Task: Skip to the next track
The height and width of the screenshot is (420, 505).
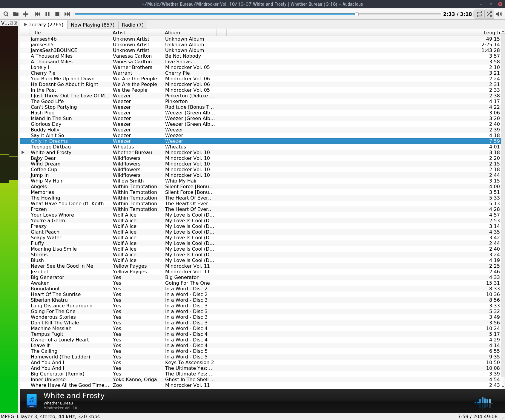Action: tap(67, 14)
